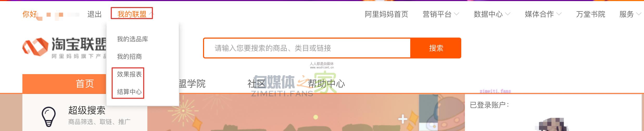Open the 万堂书院 link

pyautogui.click(x=590, y=14)
